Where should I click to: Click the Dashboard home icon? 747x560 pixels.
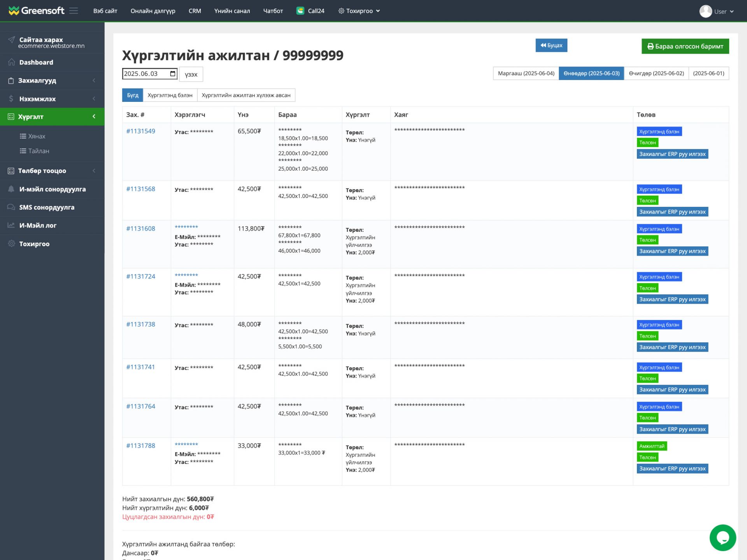point(12,62)
